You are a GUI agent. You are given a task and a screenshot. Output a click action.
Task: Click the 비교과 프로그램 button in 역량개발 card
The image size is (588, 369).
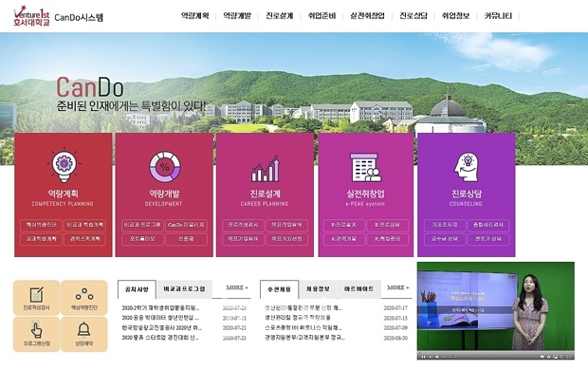(142, 225)
